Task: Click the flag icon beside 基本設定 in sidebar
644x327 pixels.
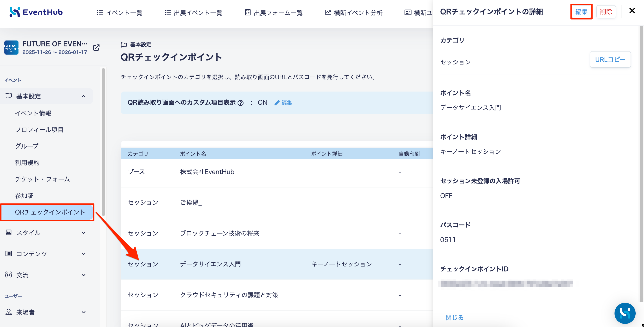Action: (x=9, y=96)
